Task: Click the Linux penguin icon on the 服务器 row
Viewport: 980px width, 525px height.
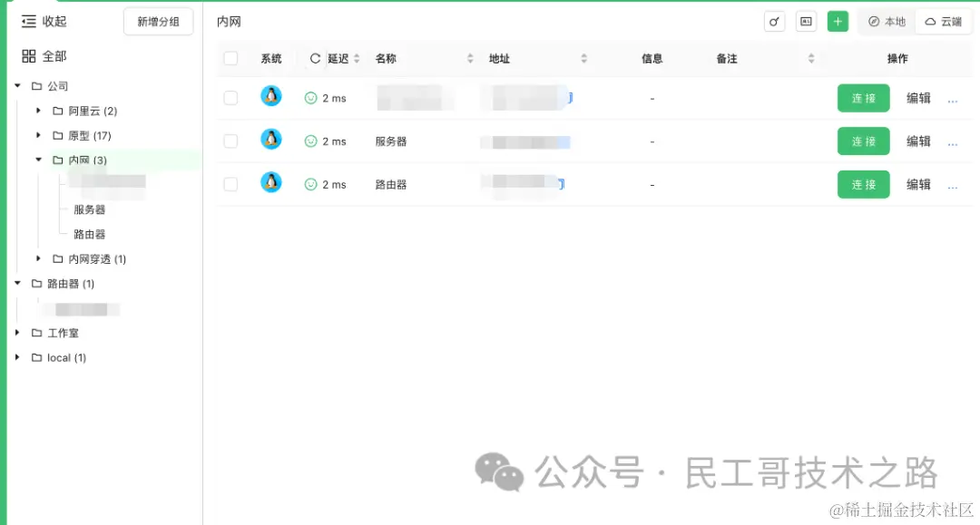Action: tap(270, 141)
